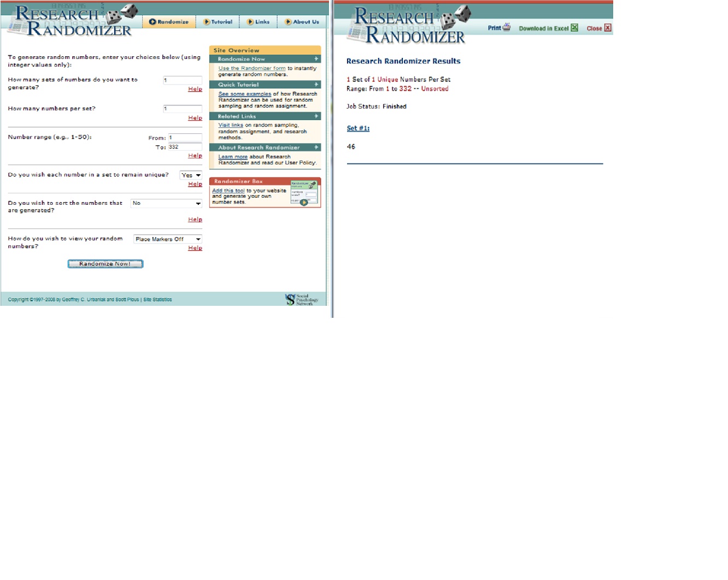
Task: Click Add this tool link
Action: [x=228, y=191]
